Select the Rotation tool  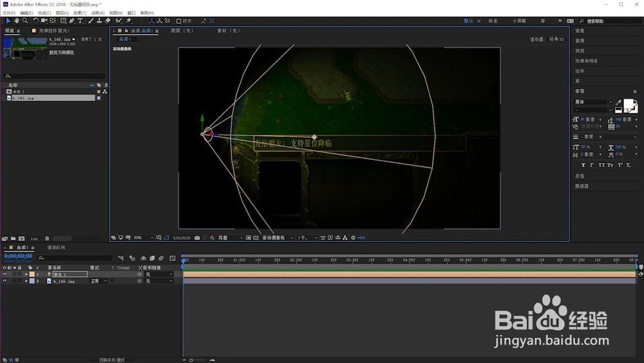pos(35,21)
